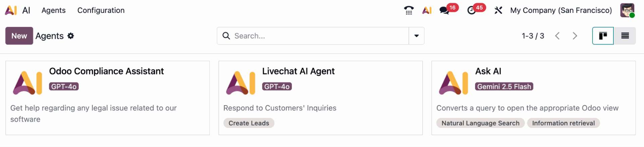Viewport: 644px width, 147px height.
Task: Open the Agents menu
Action: [x=53, y=10]
